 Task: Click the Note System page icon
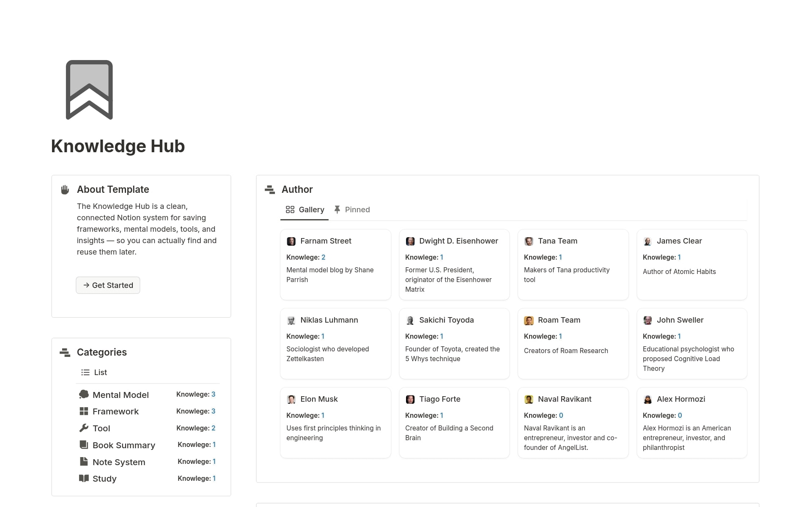[84, 461]
